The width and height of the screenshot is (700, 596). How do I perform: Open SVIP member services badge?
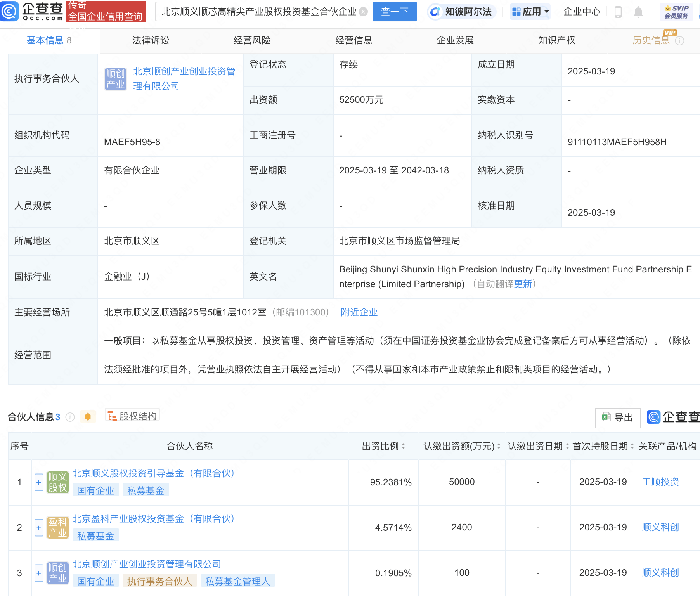676,12
